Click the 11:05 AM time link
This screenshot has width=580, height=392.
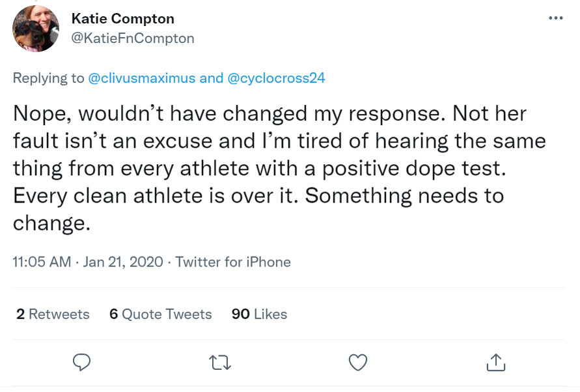42,262
